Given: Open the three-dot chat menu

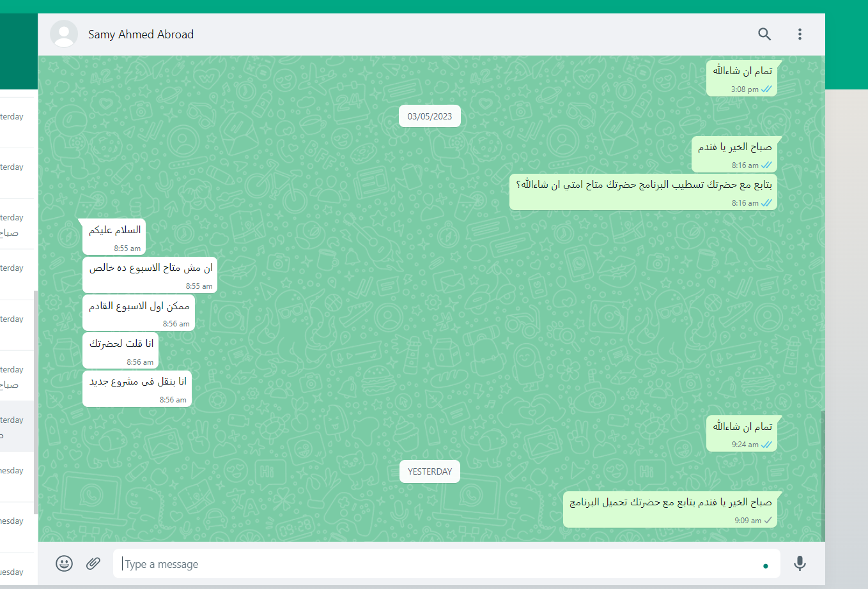Looking at the screenshot, I should tap(800, 34).
